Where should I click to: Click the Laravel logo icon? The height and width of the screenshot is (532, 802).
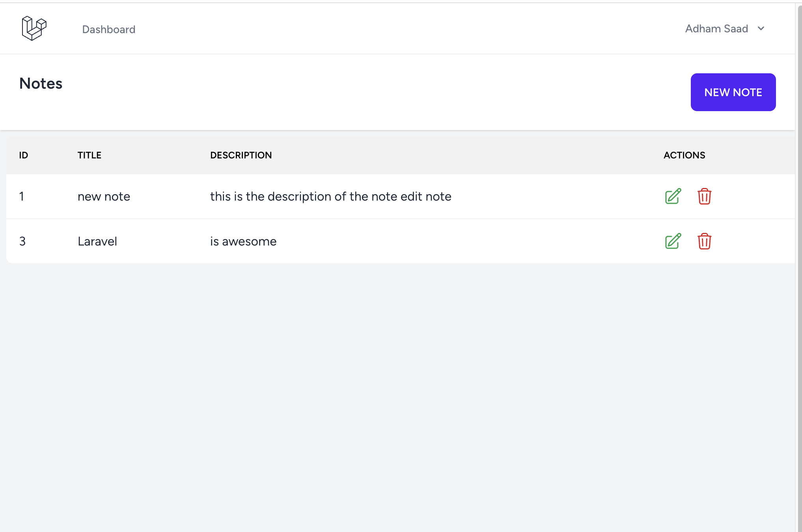tap(34, 28)
